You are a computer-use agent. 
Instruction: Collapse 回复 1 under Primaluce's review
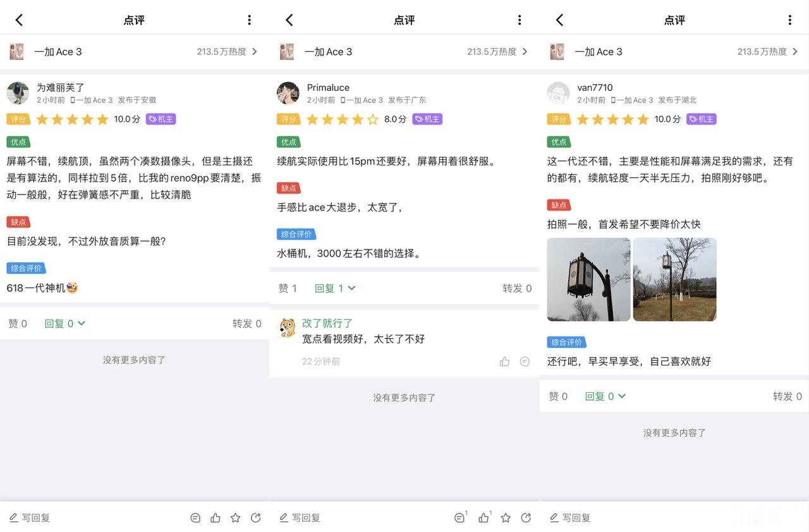[x=335, y=288]
